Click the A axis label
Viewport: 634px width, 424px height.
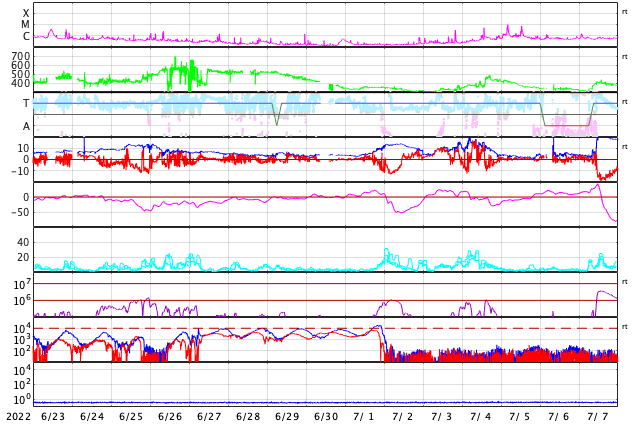tap(26, 127)
